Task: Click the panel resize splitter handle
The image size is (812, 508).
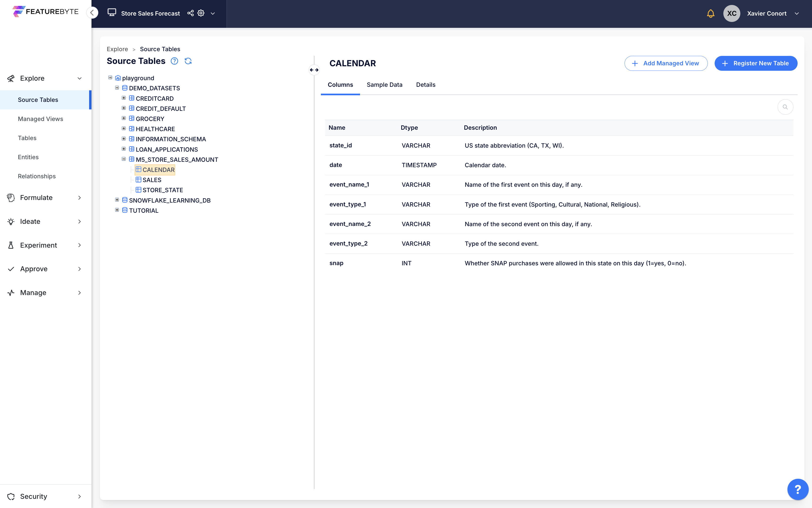Action: (x=314, y=70)
